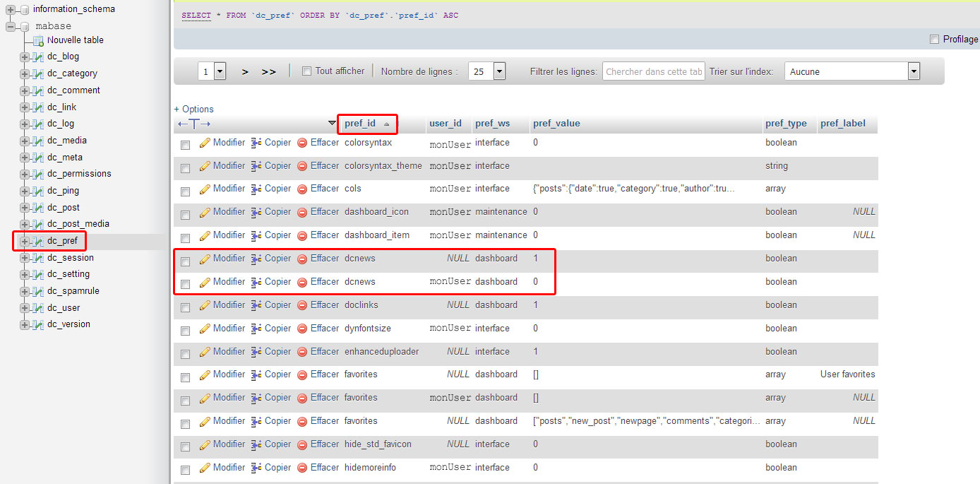Expand the information_schema database node
This screenshot has height=484, width=980.
(x=11, y=9)
